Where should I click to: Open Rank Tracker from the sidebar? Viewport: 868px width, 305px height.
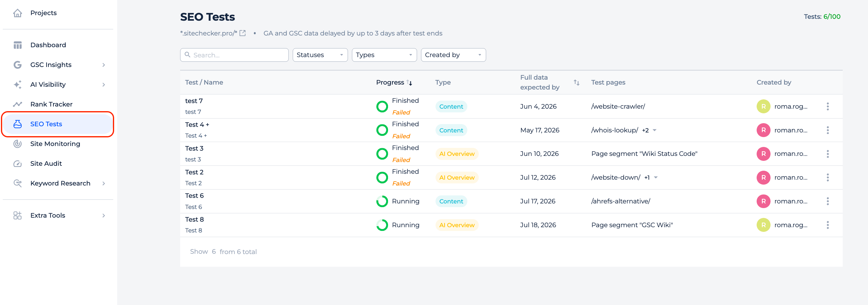coord(52,104)
